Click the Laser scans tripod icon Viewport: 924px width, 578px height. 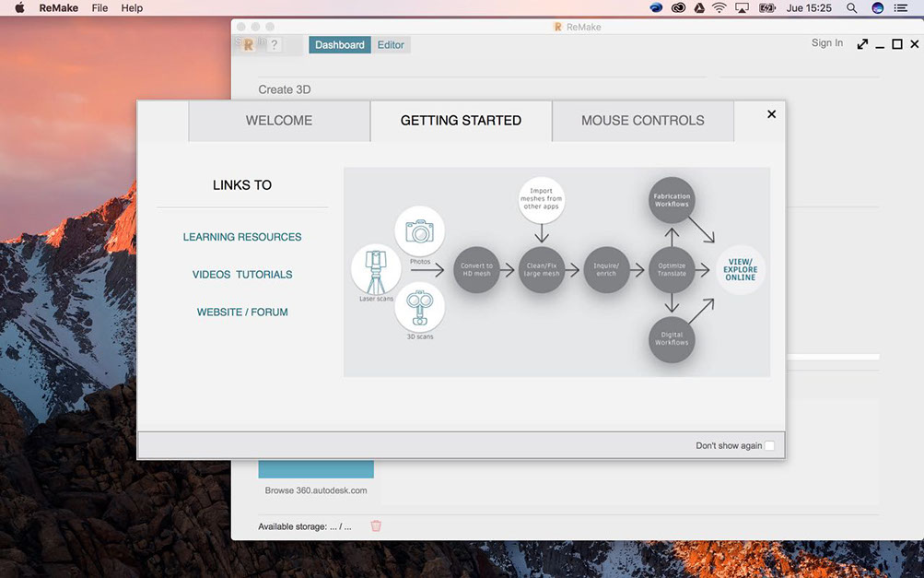point(376,269)
